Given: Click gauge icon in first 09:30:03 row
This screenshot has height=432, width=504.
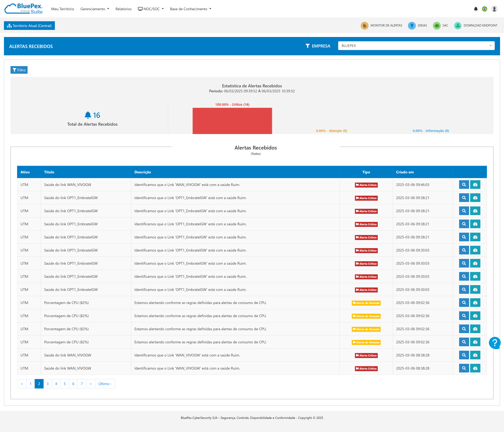Looking at the screenshot, I should click(475, 250).
